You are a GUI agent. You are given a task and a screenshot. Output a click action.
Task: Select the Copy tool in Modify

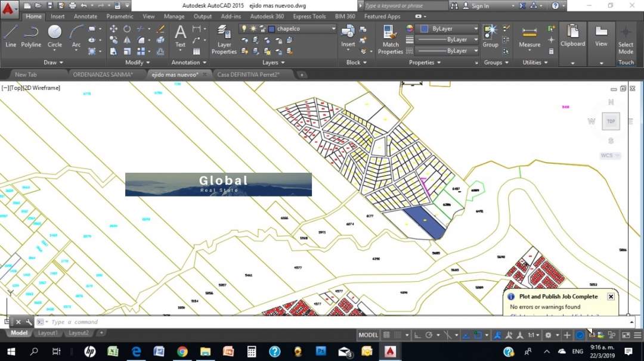(x=113, y=40)
